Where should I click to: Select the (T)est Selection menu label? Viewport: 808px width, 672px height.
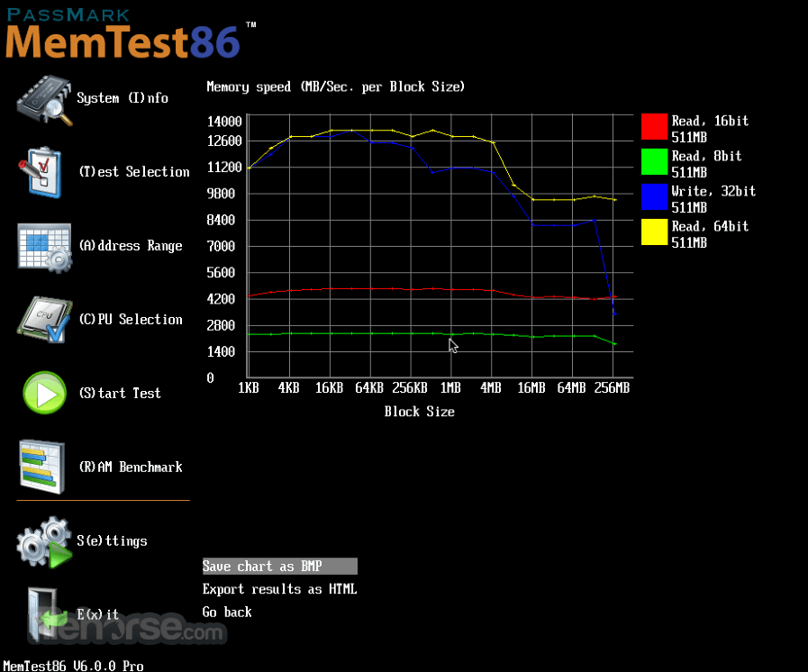click(x=134, y=172)
